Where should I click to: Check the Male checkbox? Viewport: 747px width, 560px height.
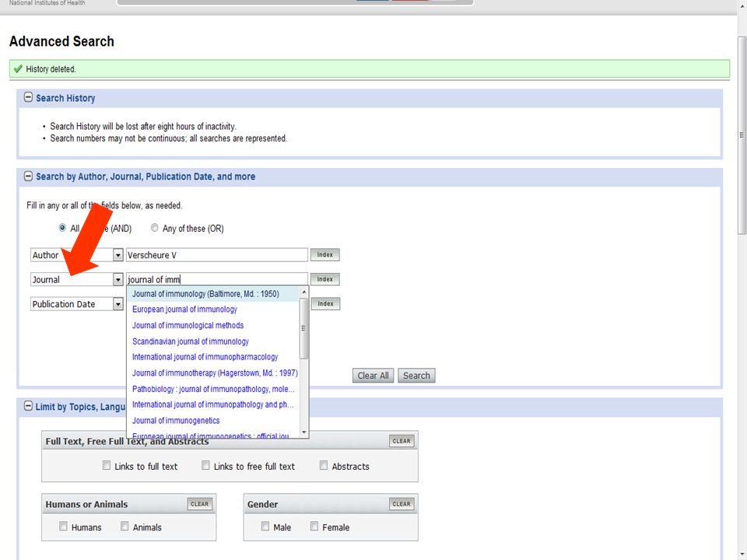pos(265,527)
